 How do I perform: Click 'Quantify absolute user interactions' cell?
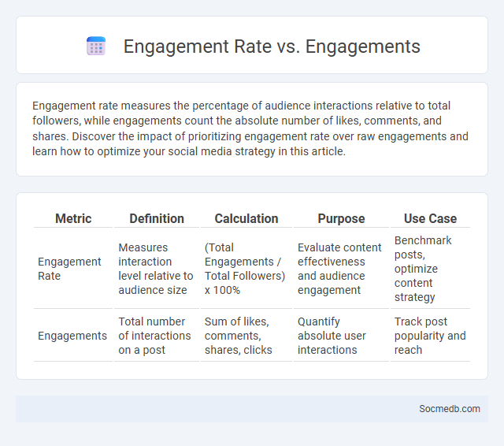point(341,336)
